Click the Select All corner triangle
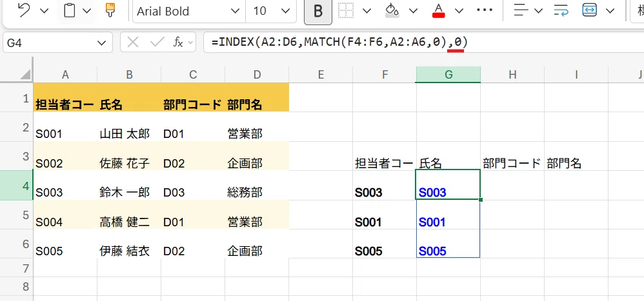Viewport: 644px width, 301px height. coord(25,75)
